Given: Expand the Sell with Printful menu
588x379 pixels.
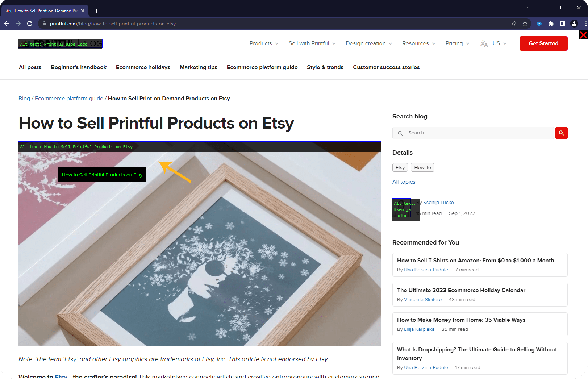Looking at the screenshot, I should pos(312,43).
